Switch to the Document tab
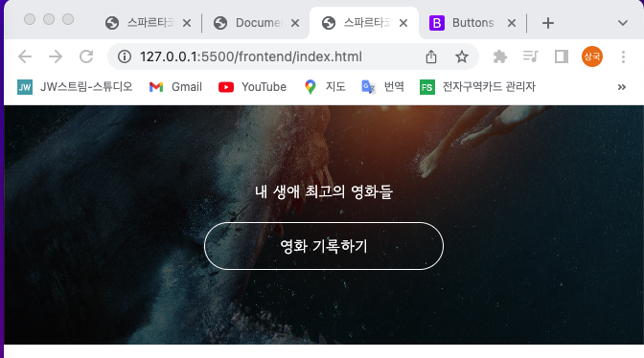The image size is (644, 358). [x=249, y=23]
